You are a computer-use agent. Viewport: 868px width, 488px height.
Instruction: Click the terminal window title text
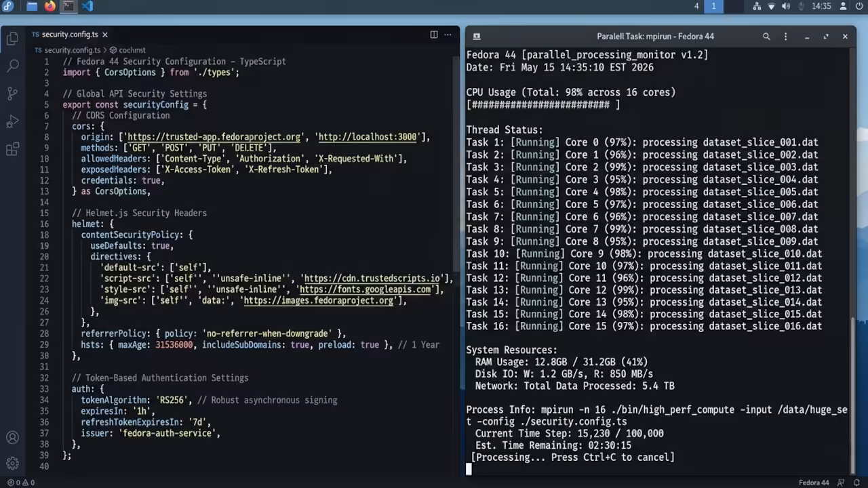(x=655, y=37)
